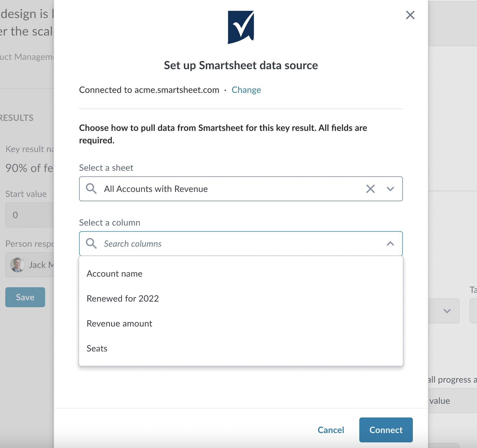Open dropdown chevron in background right panel

pyautogui.click(x=447, y=311)
